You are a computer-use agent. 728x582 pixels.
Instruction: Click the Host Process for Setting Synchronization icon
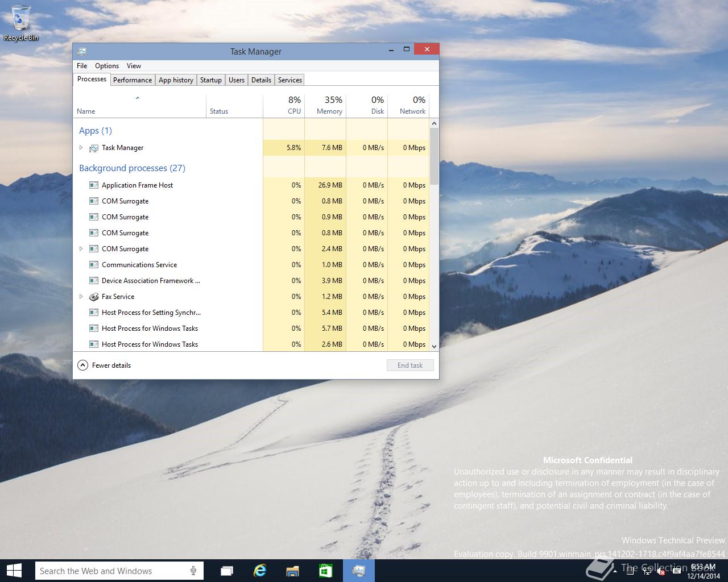click(94, 313)
